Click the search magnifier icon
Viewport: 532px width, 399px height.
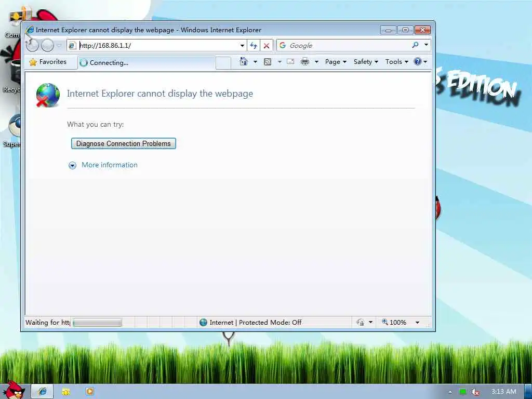pyautogui.click(x=415, y=45)
